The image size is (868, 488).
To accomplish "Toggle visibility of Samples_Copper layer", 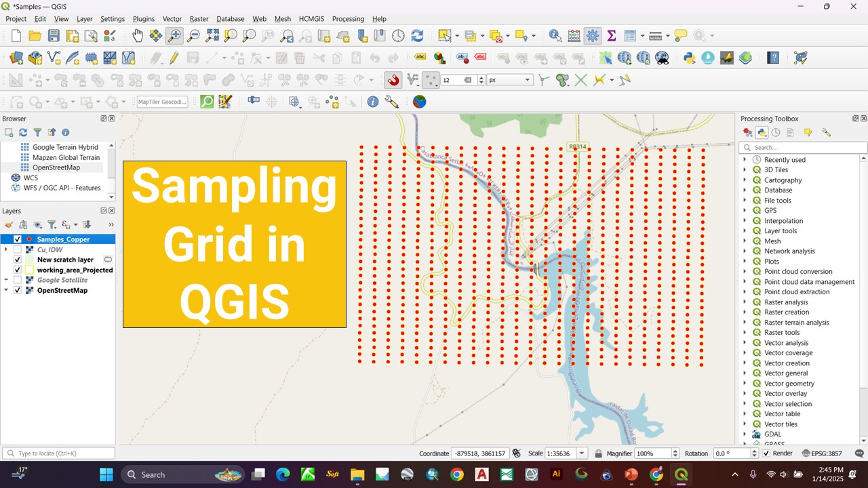I will point(18,239).
